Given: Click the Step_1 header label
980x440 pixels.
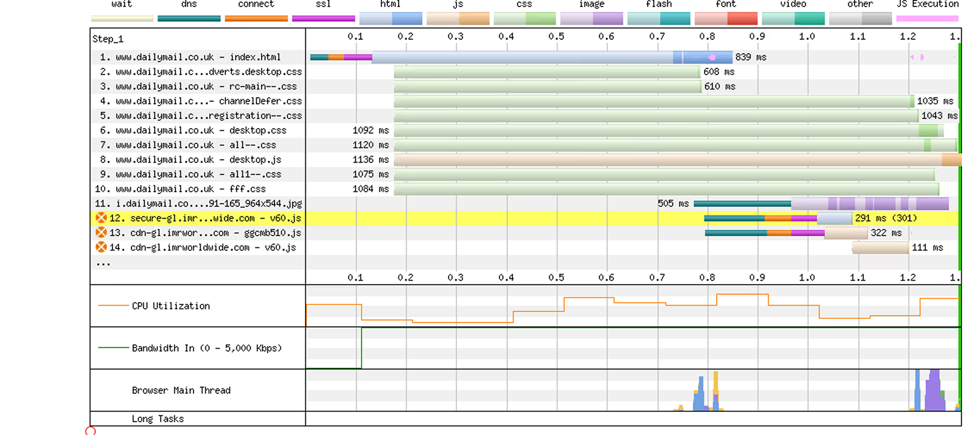Looking at the screenshot, I should [108, 39].
